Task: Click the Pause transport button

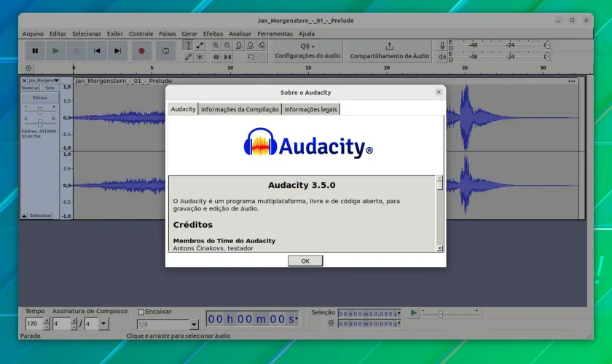Action: tap(35, 51)
